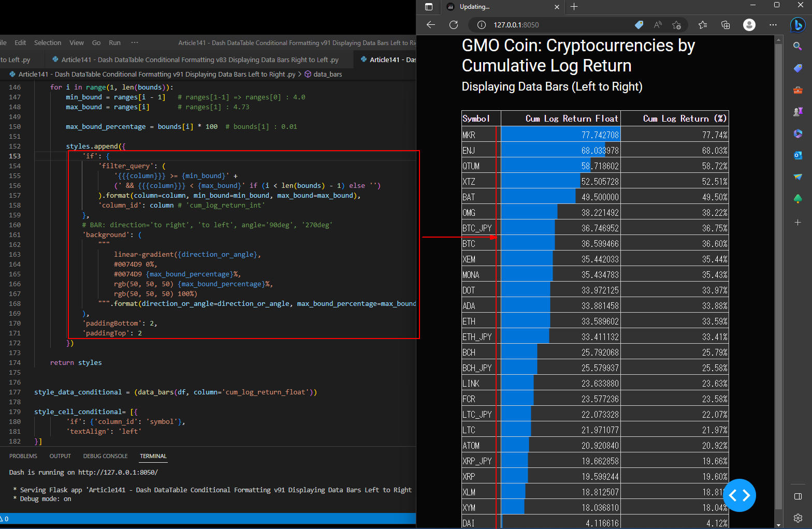Open Edge profile avatar
Screen dimensions: 812x529
click(749, 25)
